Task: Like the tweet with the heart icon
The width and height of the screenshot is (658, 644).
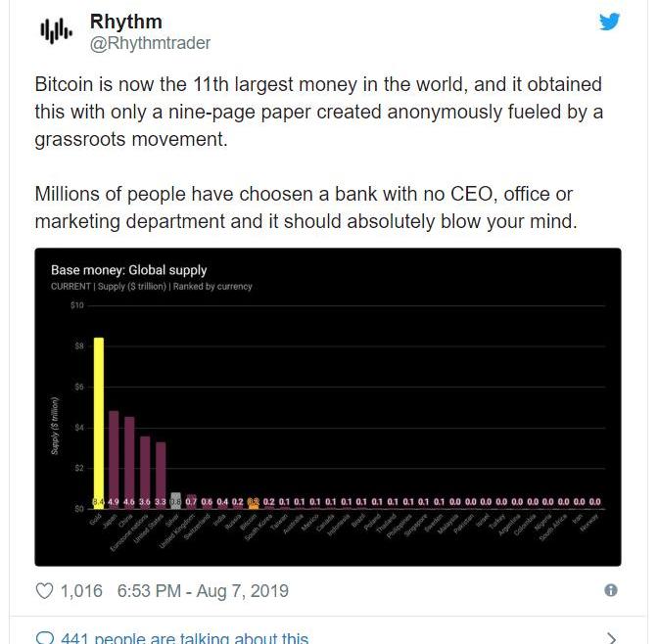Action: coord(44,591)
